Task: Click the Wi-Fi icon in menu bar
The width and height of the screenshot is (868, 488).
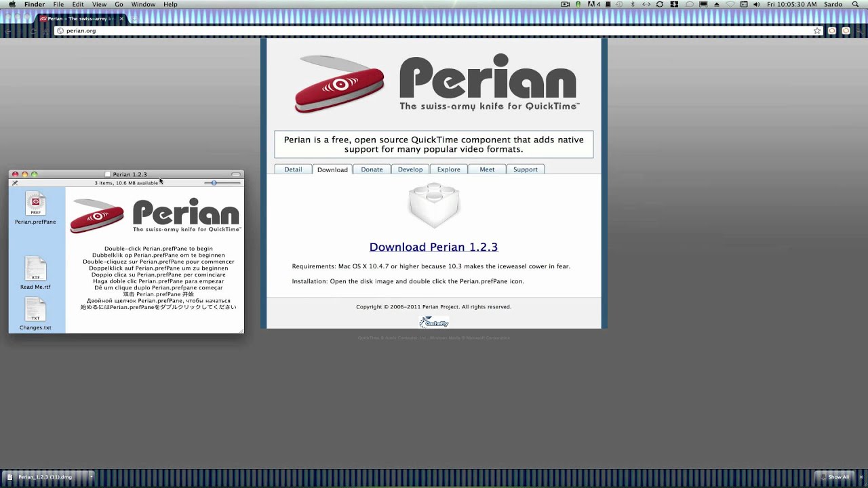Action: tap(730, 4)
